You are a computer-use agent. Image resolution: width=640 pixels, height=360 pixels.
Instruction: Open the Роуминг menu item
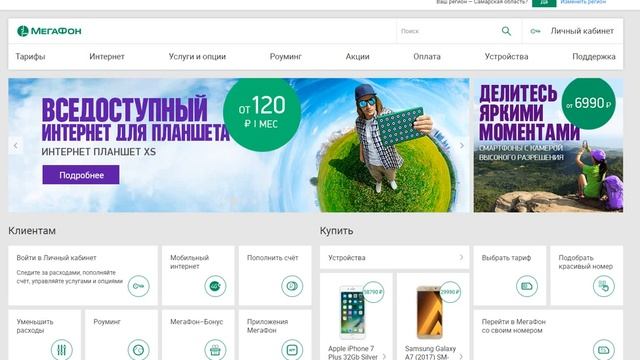coord(286,57)
